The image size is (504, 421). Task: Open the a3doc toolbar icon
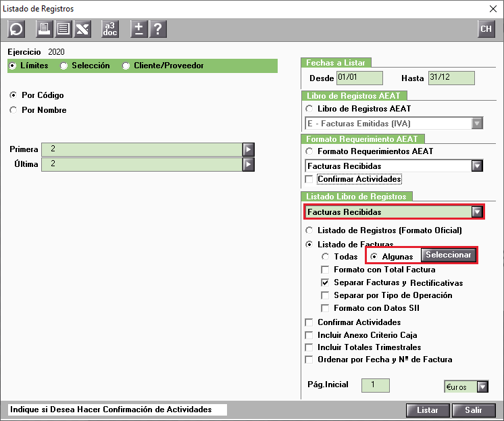[x=110, y=29]
